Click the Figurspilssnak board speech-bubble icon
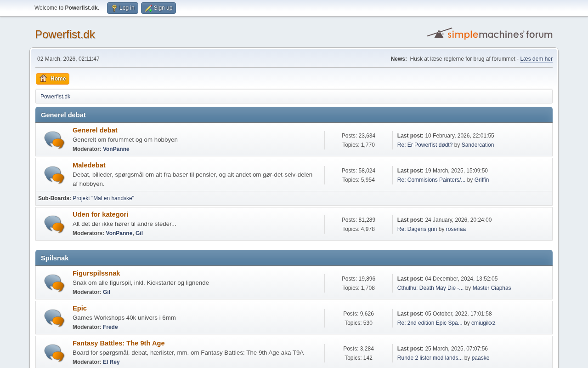The width and height of the screenshot is (588, 368). click(54, 283)
